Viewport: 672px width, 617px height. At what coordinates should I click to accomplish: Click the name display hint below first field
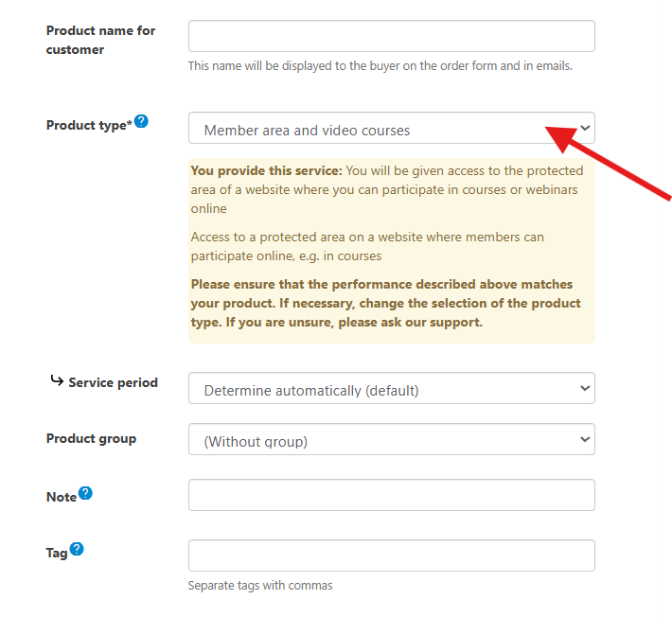point(380,66)
